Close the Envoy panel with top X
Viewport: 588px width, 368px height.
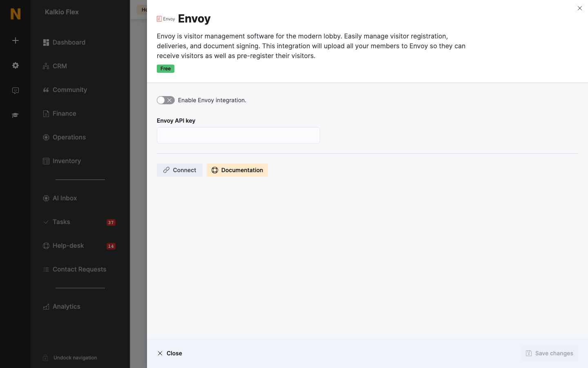click(x=580, y=8)
